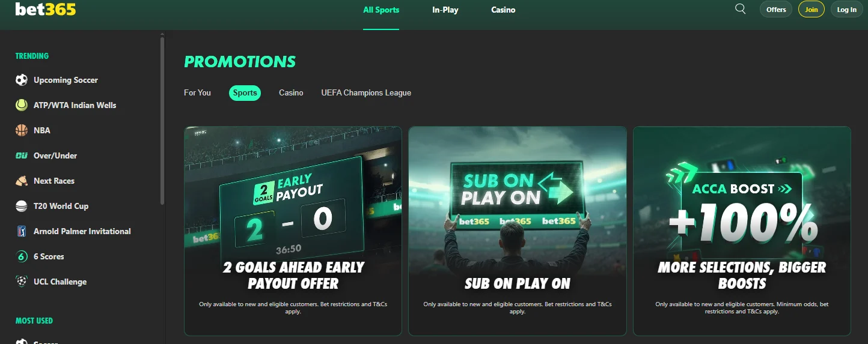Open the Casino top navigation tab
The width and height of the screenshot is (868, 344).
503,10
